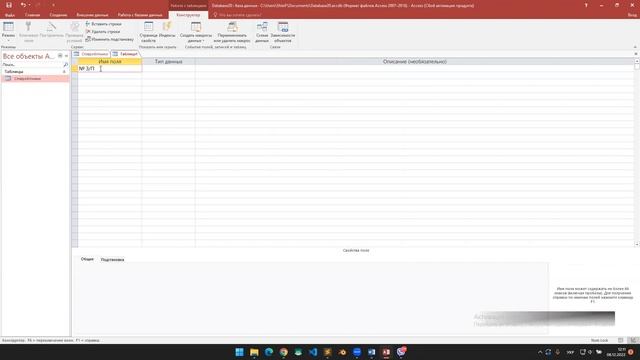Viewport: 640px width, 360px height.
Task: Click the navigation search magnifier icon
Action: 66,64
